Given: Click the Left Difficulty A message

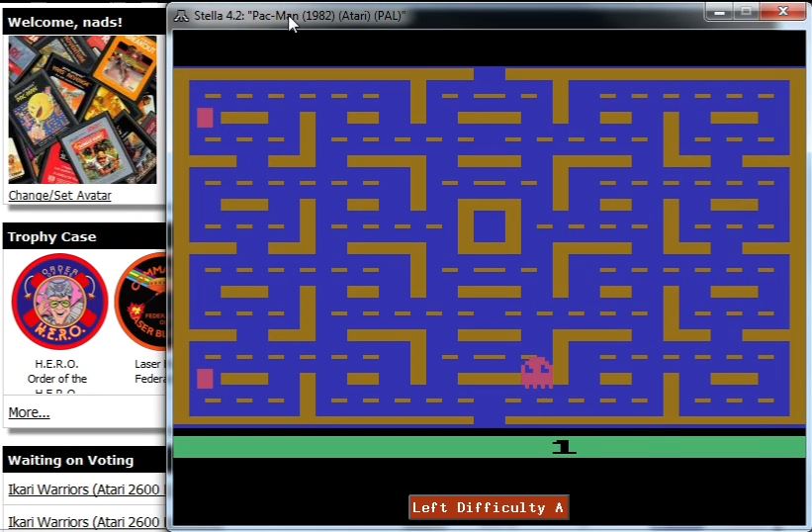Looking at the screenshot, I should (x=489, y=507).
